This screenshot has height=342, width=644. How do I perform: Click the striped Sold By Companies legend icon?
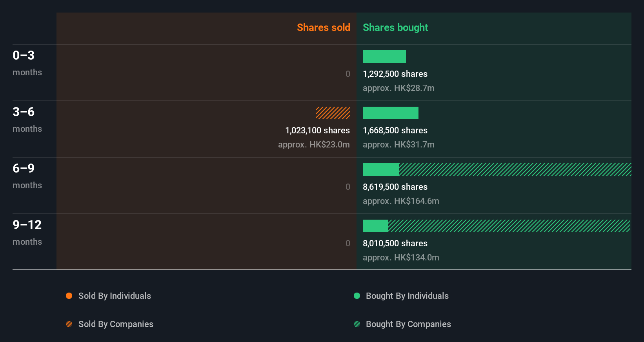[x=69, y=324]
